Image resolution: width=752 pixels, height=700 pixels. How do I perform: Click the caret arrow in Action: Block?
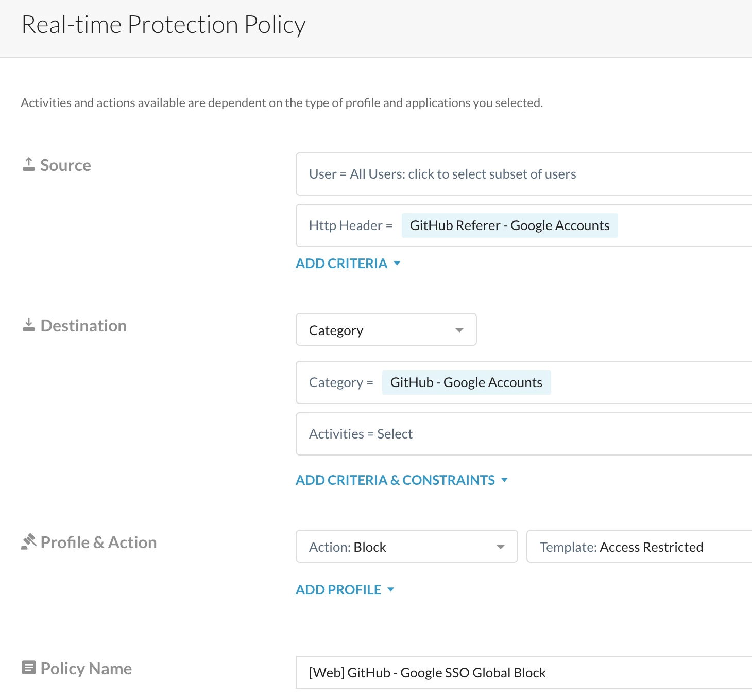(500, 547)
